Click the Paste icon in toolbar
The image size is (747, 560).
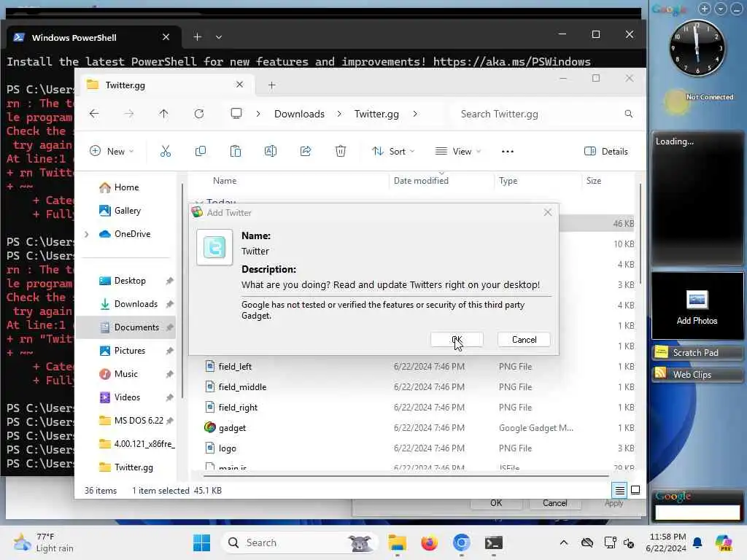(x=236, y=152)
